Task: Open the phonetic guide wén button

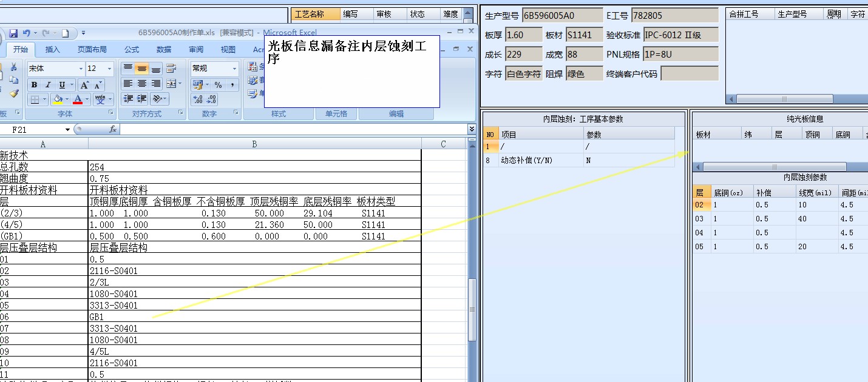Action: (x=101, y=99)
